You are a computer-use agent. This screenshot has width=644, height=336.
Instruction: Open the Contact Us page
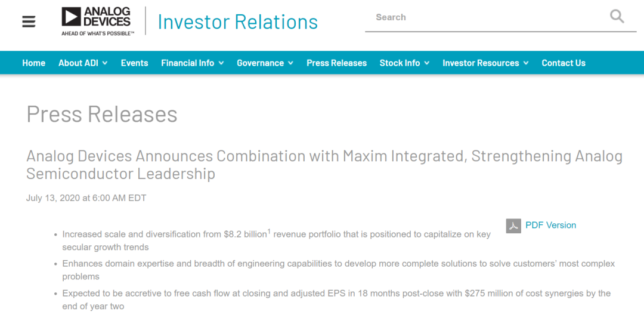click(x=563, y=63)
